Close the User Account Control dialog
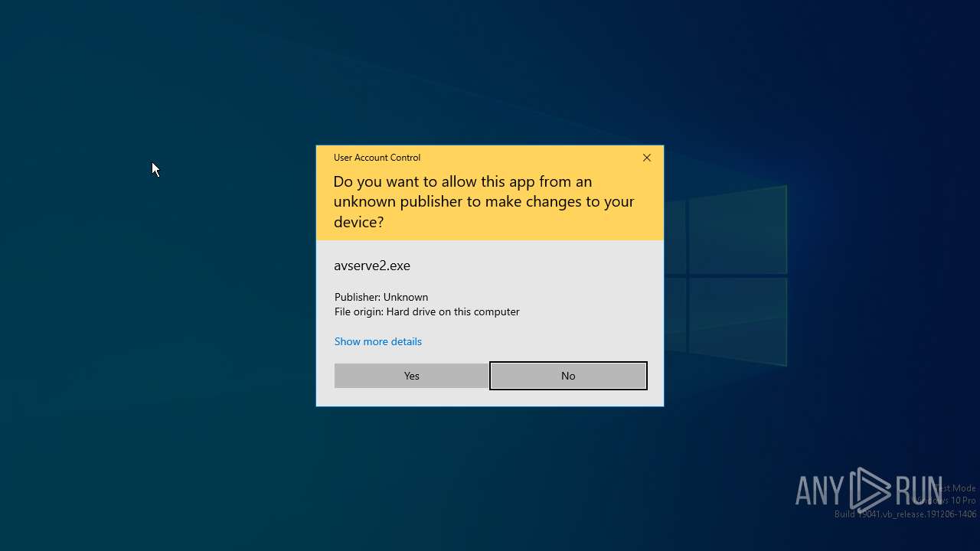Image resolution: width=980 pixels, height=551 pixels. pyautogui.click(x=647, y=158)
